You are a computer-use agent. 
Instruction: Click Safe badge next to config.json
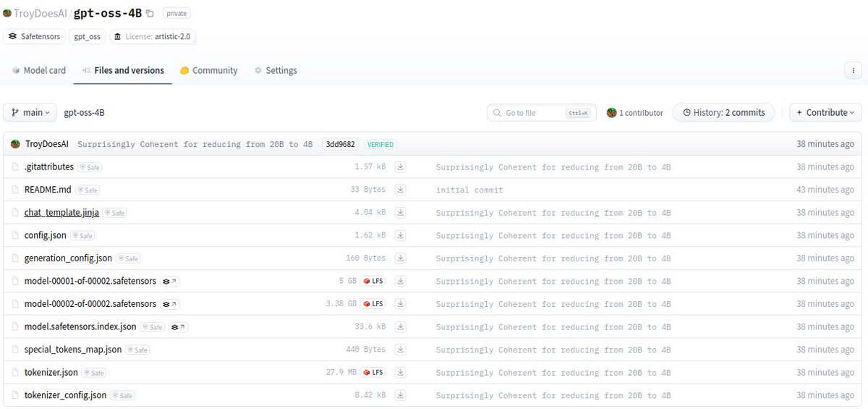click(x=82, y=236)
